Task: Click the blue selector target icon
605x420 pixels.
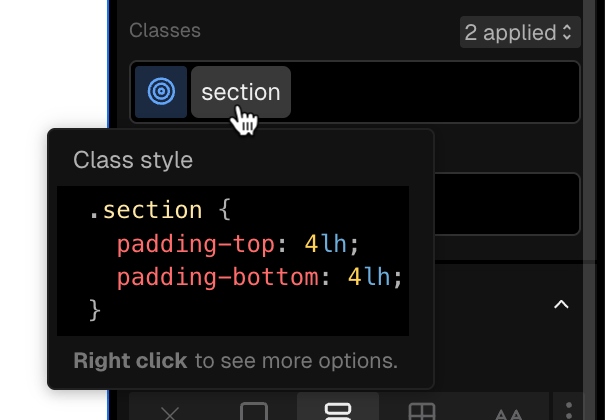Action: tap(161, 92)
